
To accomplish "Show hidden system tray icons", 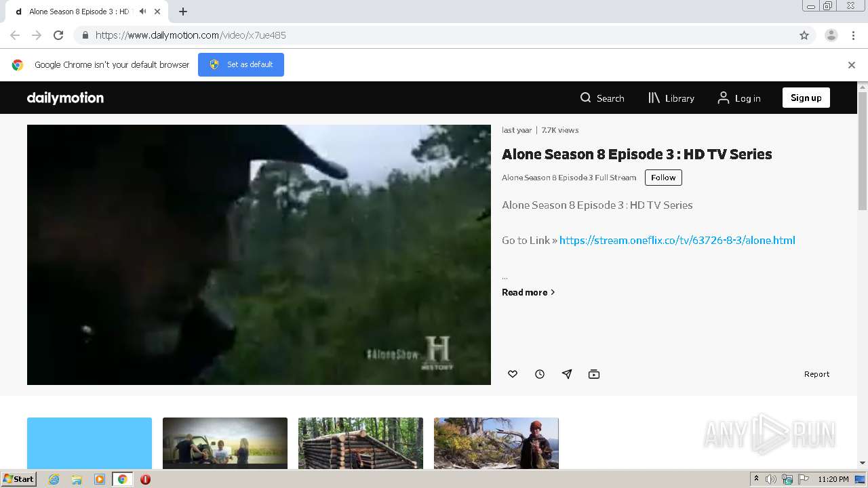I will pos(756,479).
